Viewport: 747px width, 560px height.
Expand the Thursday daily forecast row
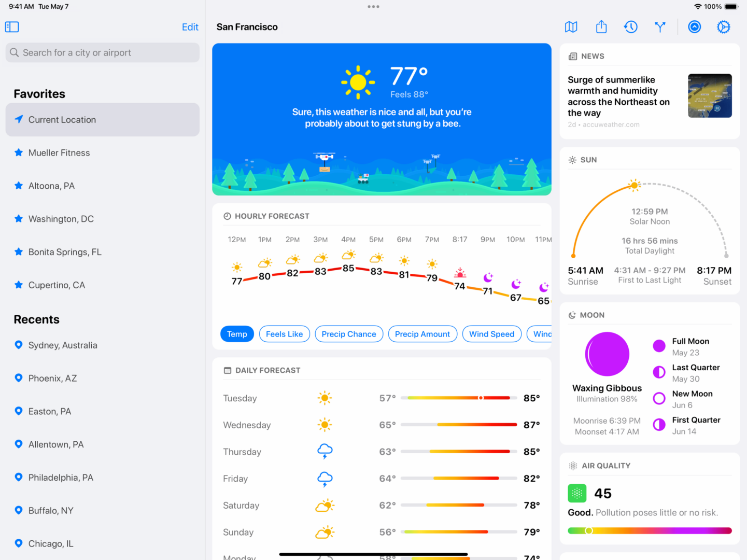click(381, 452)
